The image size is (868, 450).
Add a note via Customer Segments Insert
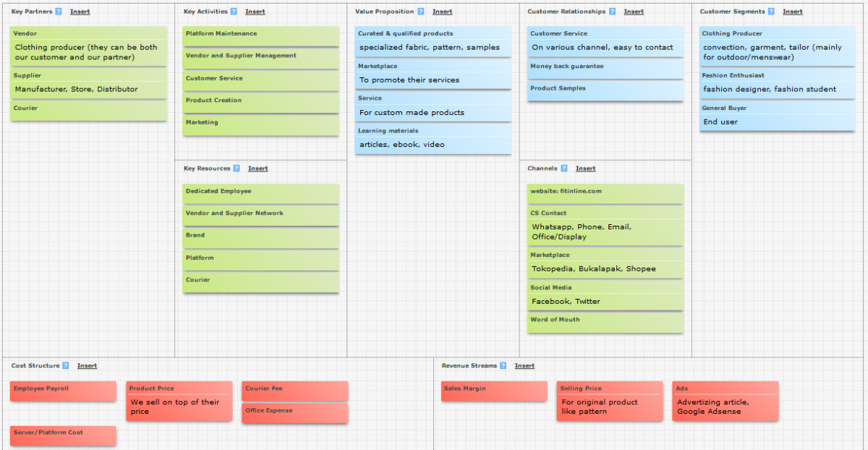click(x=792, y=12)
